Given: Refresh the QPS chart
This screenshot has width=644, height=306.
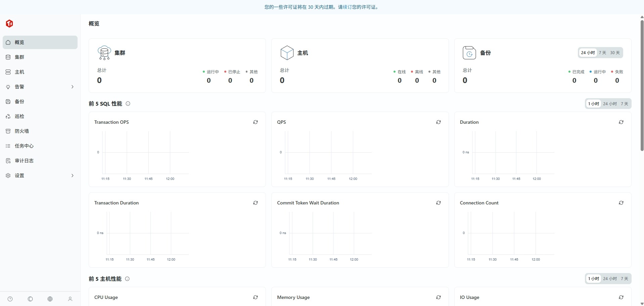Looking at the screenshot, I should point(438,122).
